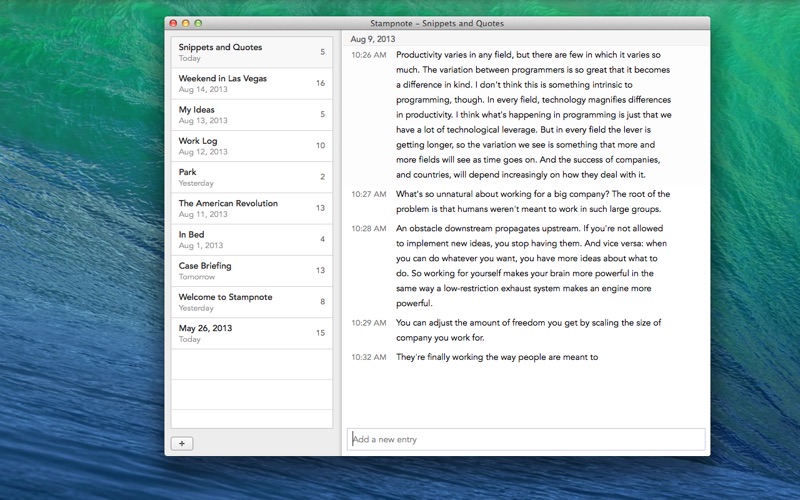Zoom the Stampnote window with green button
The image size is (800, 500).
198,23
